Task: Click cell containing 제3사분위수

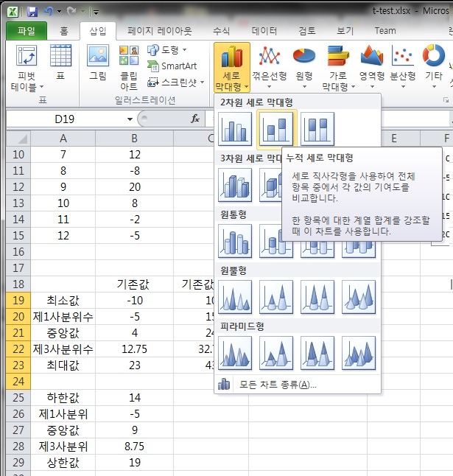Action: pyautogui.click(x=63, y=349)
